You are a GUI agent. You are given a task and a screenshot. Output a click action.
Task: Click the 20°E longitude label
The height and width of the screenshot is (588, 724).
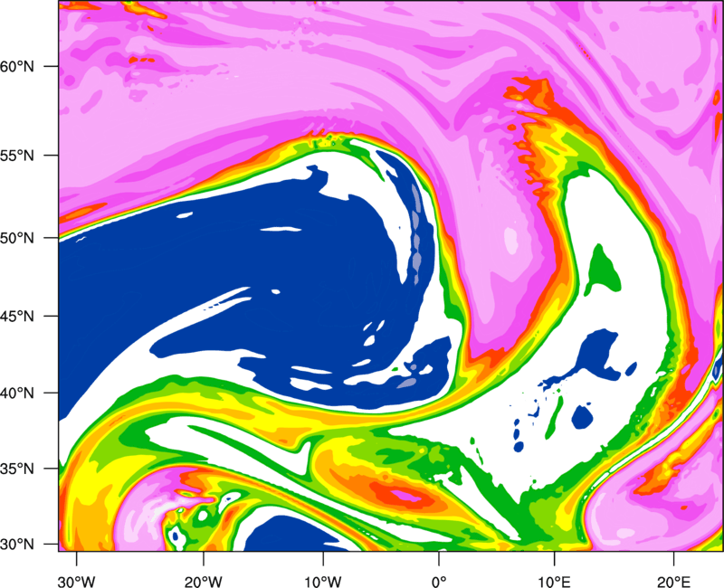tap(673, 581)
